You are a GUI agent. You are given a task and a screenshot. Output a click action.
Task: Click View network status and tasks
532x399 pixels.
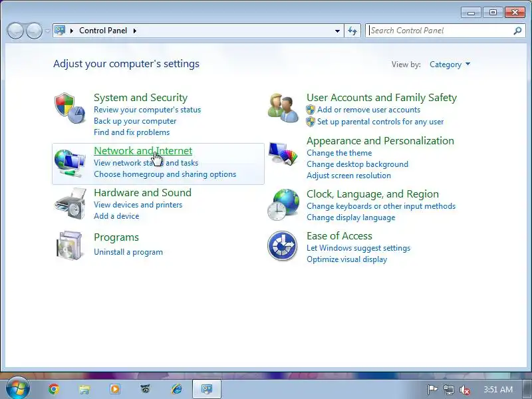(x=146, y=163)
